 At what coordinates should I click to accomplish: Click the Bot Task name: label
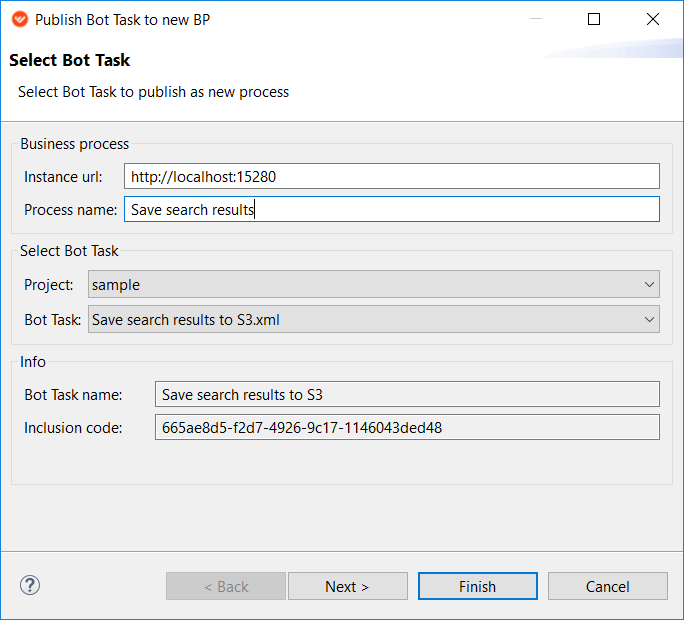[73, 395]
